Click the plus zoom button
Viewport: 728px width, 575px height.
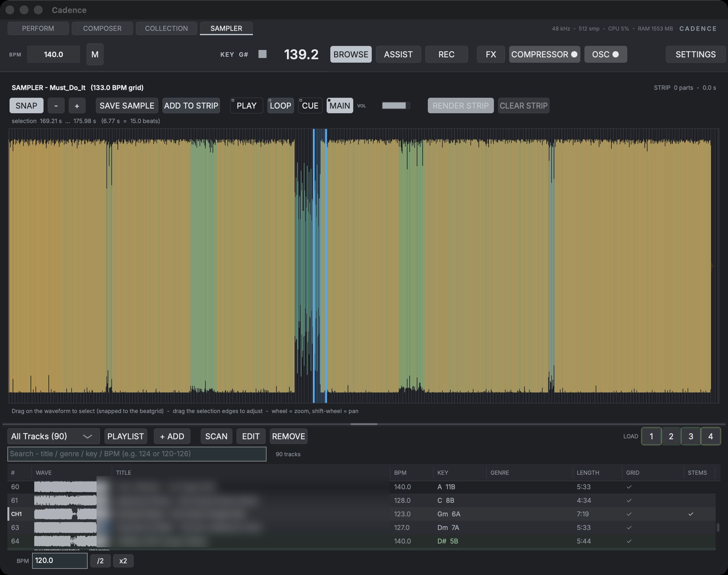click(x=77, y=105)
